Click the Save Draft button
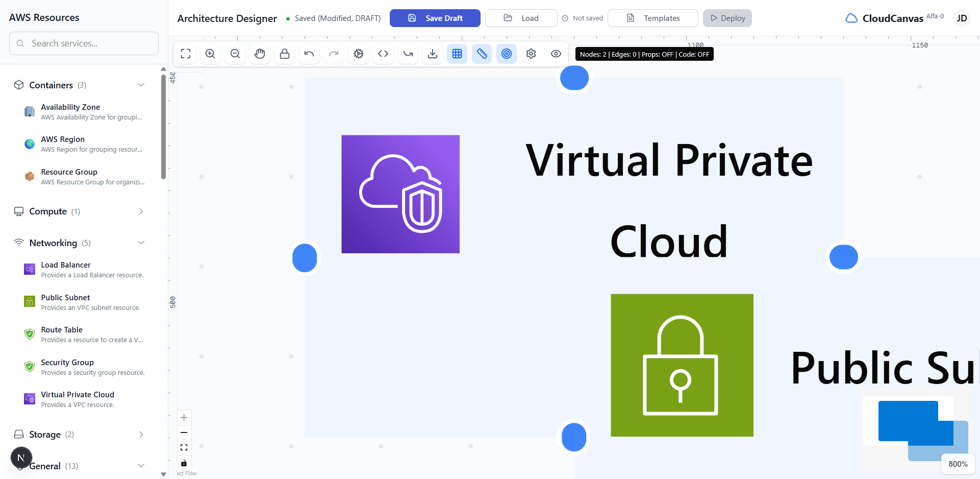Image resolution: width=980 pixels, height=479 pixels. [435, 18]
